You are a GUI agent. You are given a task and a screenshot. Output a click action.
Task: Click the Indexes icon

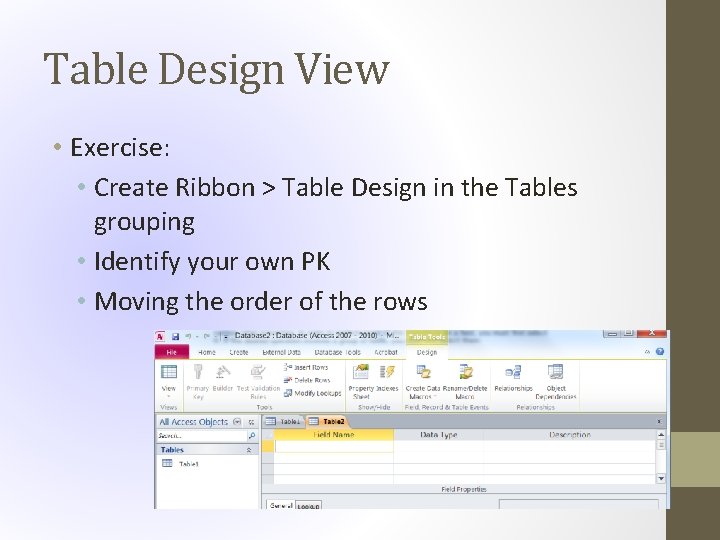[387, 372]
